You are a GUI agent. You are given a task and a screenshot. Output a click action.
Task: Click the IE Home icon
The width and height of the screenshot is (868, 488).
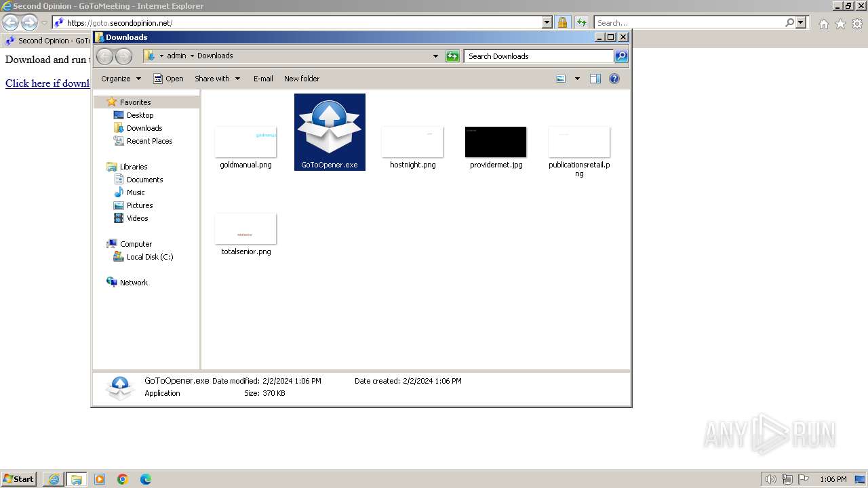(823, 24)
